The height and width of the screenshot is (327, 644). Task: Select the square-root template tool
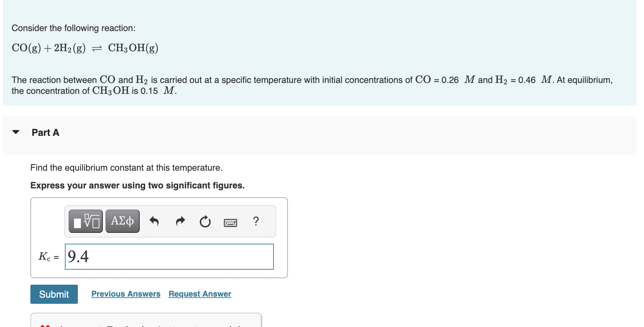tap(85, 221)
